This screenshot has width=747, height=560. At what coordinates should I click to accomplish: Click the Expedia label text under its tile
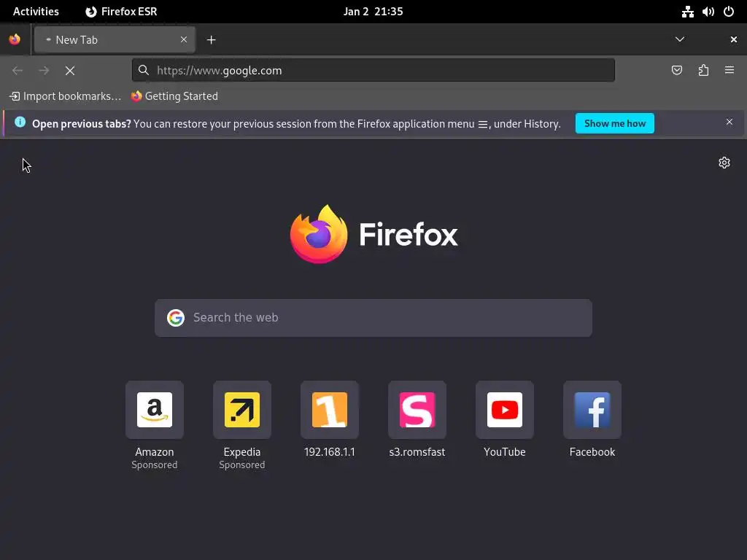tap(242, 452)
